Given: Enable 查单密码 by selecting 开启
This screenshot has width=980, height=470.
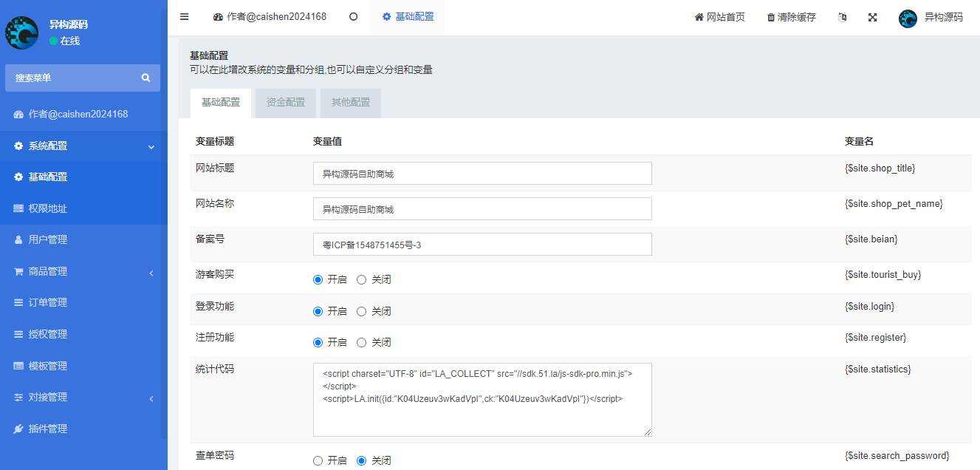Looking at the screenshot, I should point(318,460).
